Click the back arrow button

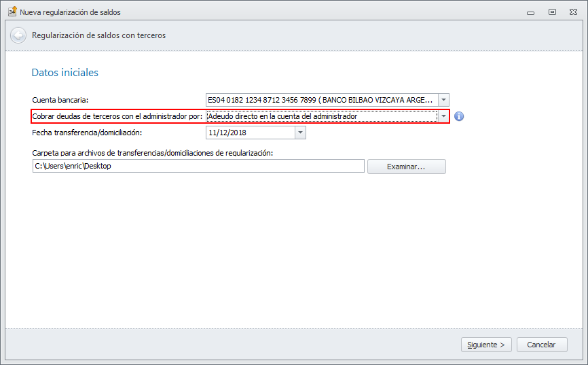pyautogui.click(x=18, y=35)
